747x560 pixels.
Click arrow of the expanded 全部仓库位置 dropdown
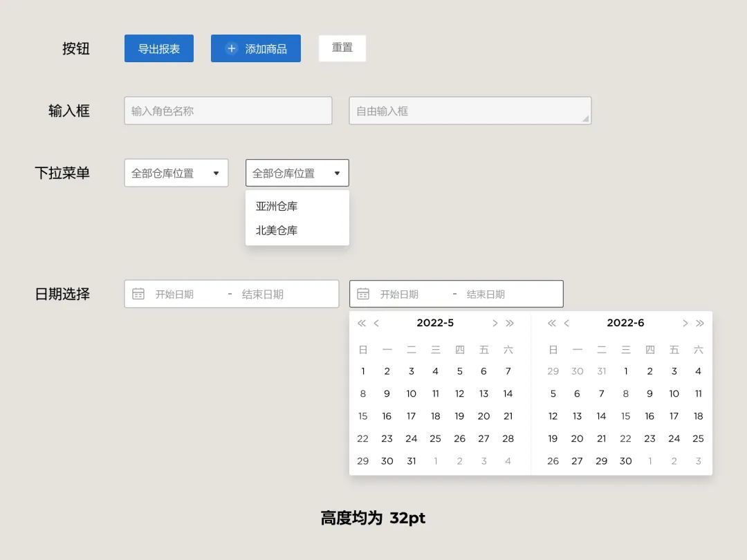[338, 174]
